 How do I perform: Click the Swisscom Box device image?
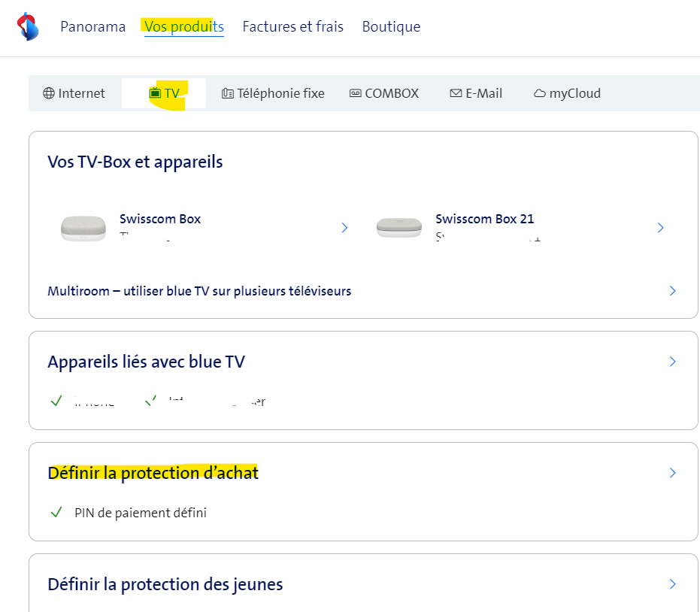tap(83, 228)
